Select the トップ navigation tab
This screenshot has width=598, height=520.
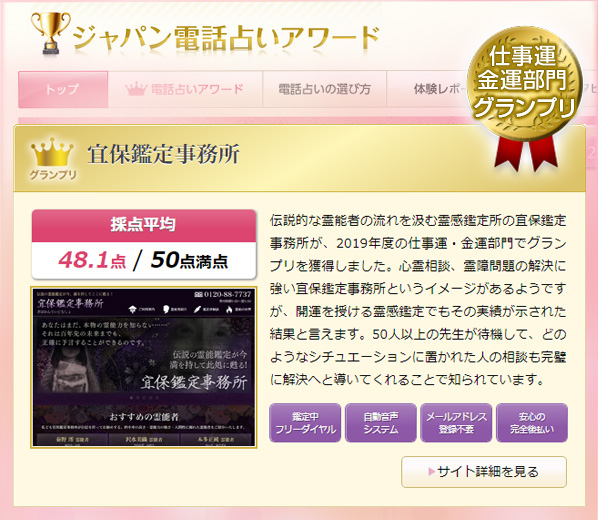[x=63, y=89]
